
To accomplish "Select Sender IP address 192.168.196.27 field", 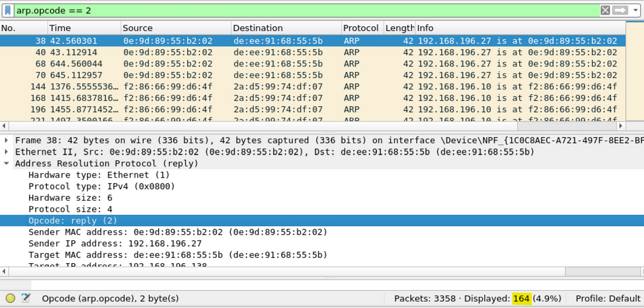I will point(115,243).
